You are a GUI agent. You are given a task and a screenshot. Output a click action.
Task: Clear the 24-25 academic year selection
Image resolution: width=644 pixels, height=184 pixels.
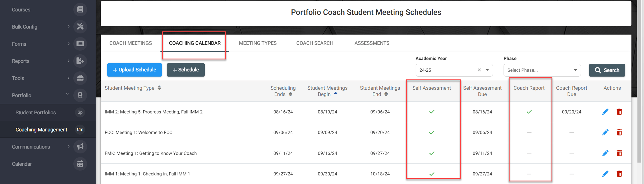pos(479,70)
